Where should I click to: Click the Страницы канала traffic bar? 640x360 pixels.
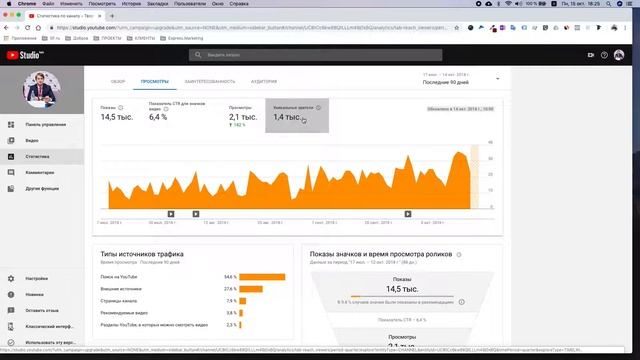pos(242,301)
